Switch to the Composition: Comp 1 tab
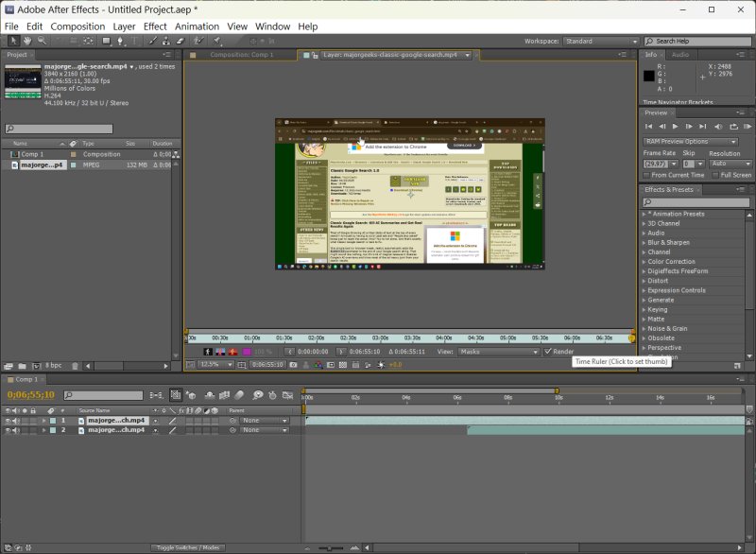Viewport: 756px width, 554px height. tap(241, 55)
